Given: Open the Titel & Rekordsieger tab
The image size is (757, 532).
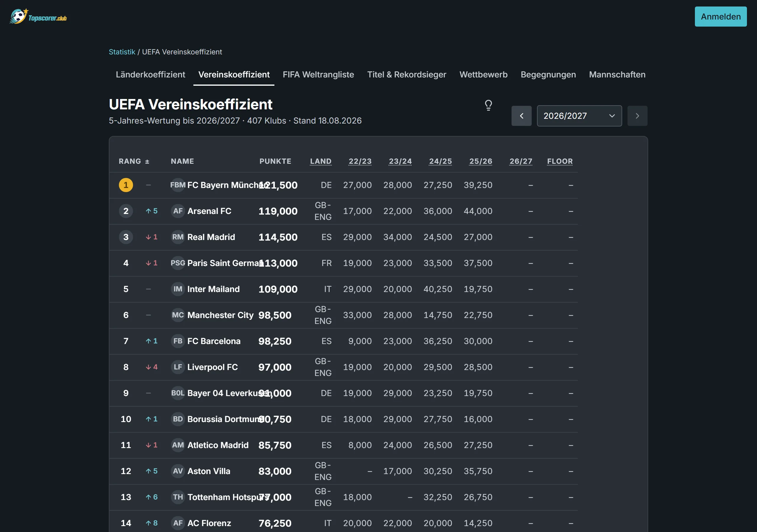Looking at the screenshot, I should pyautogui.click(x=407, y=74).
